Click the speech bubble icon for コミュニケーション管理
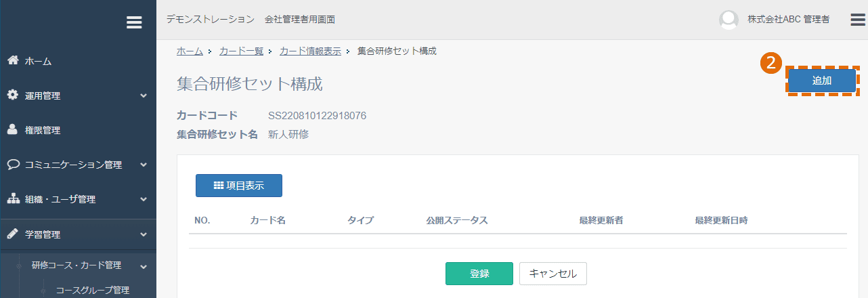868x298 pixels. point(13,164)
